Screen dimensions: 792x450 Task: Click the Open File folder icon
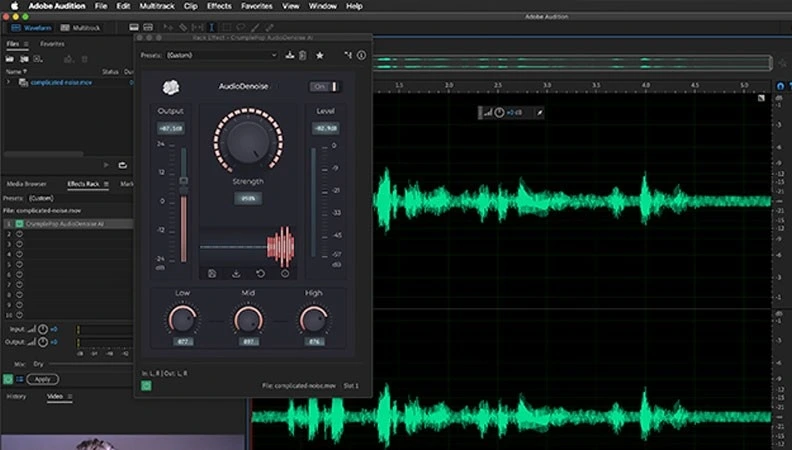pos(10,59)
